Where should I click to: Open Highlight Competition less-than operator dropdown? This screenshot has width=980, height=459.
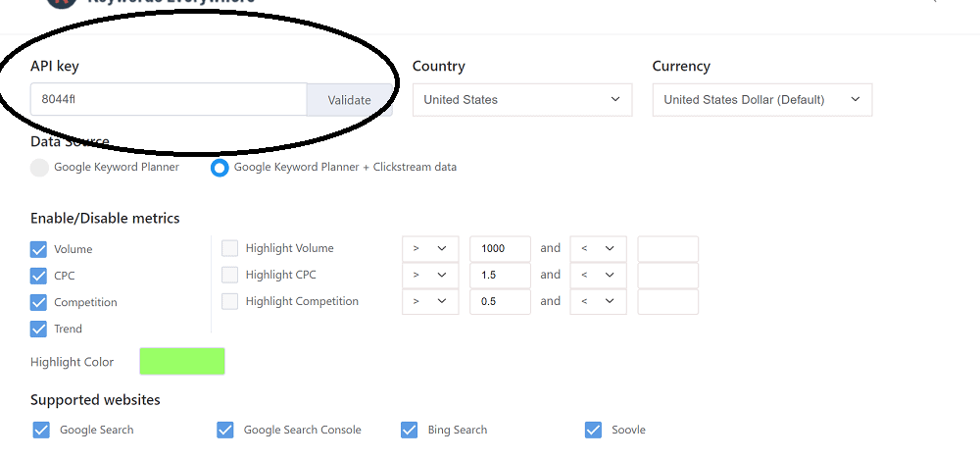[x=598, y=301]
